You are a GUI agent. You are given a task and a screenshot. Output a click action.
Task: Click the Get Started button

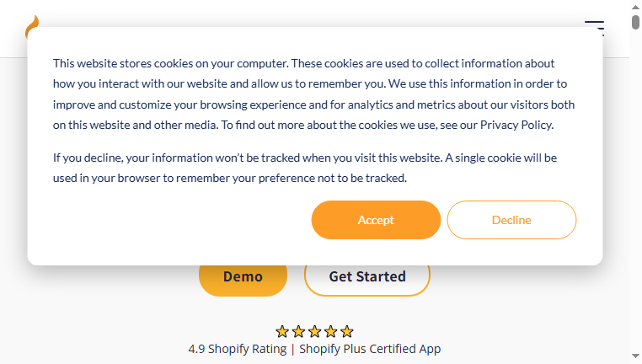(x=367, y=276)
